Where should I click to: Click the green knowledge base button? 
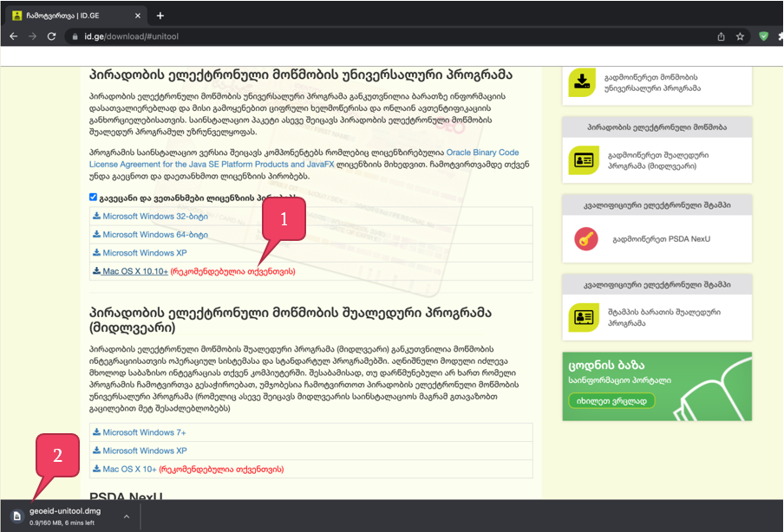pyautogui.click(x=611, y=400)
